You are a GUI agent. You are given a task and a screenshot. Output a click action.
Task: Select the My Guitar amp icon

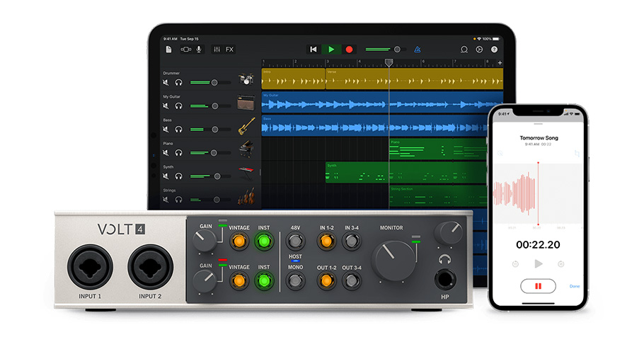246,102
